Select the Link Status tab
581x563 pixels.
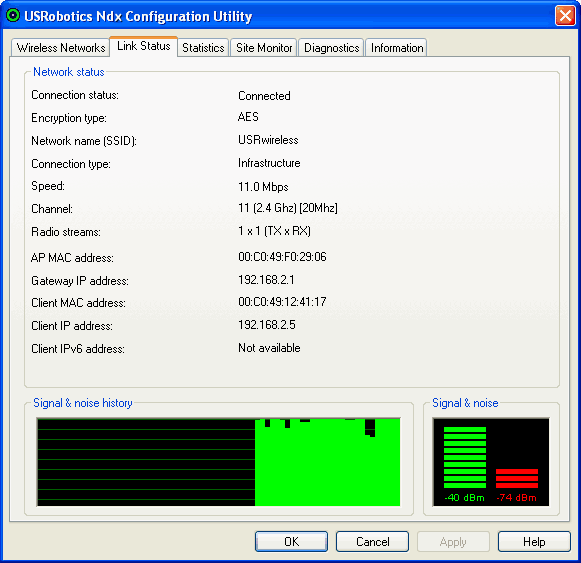click(144, 46)
